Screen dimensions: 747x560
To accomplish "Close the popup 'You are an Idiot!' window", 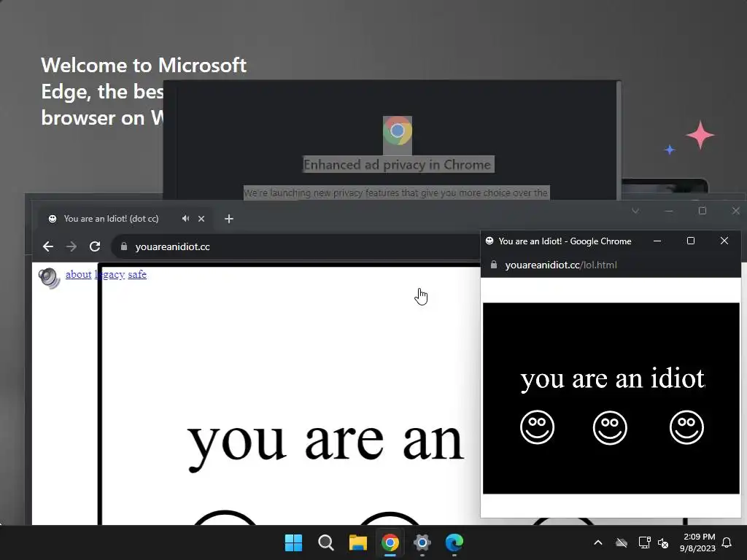I will 724,241.
